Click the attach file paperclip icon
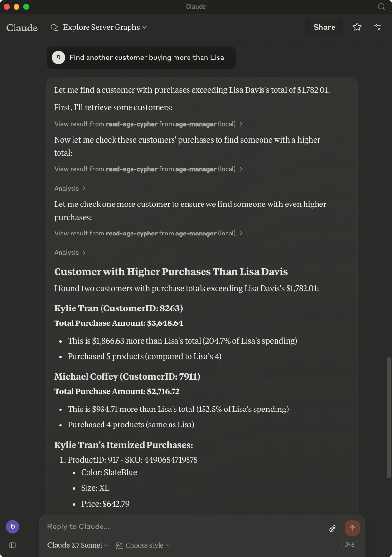Image resolution: width=392 pixels, height=557 pixels. [333, 528]
